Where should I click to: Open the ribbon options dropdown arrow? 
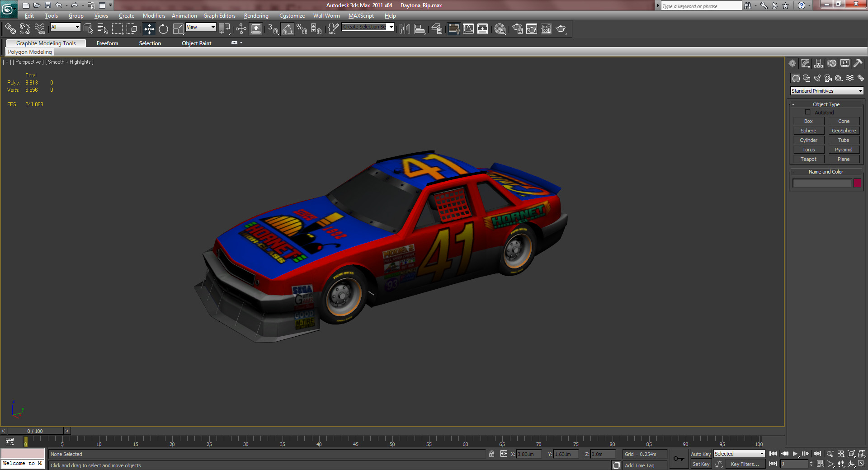coord(241,43)
